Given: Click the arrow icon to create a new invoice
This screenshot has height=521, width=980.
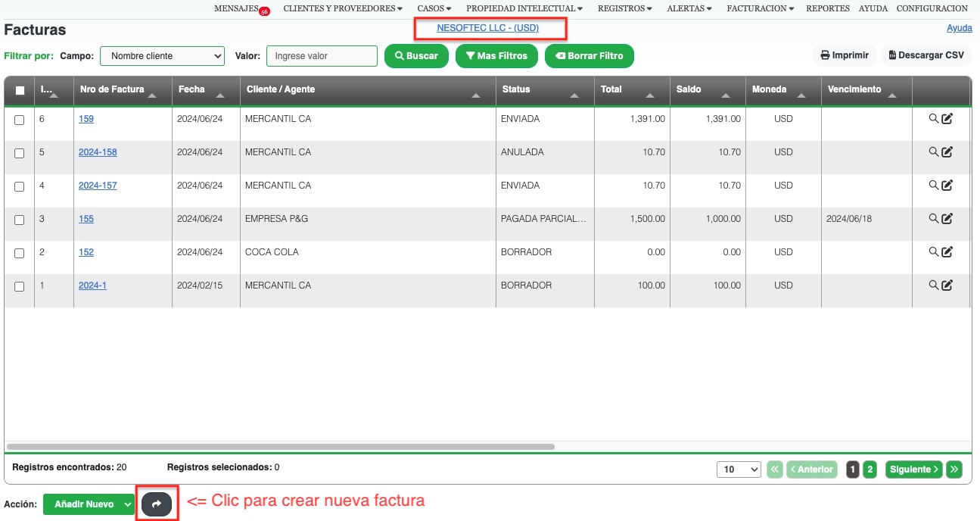Looking at the screenshot, I should (157, 503).
